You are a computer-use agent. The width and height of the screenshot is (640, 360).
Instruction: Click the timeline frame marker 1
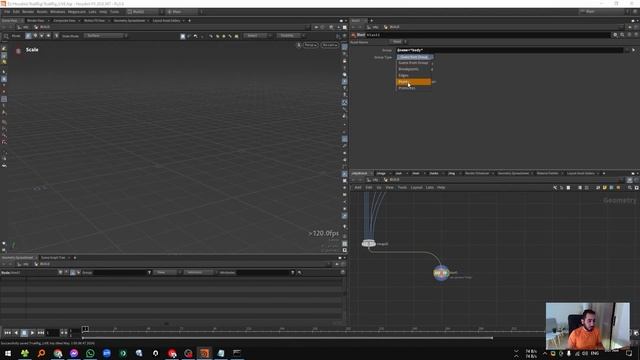tap(85, 329)
